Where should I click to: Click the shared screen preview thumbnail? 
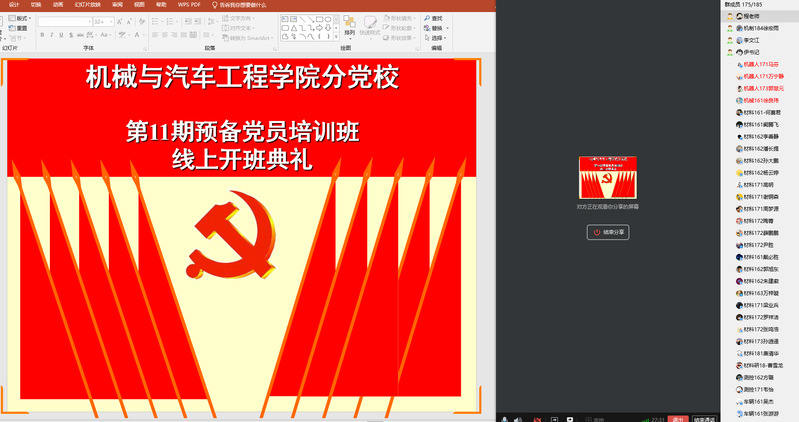tap(608, 177)
